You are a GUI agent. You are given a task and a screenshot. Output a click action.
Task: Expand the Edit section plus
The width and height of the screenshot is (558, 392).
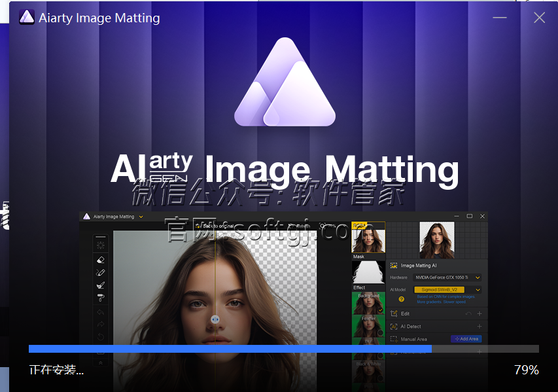pos(479,313)
